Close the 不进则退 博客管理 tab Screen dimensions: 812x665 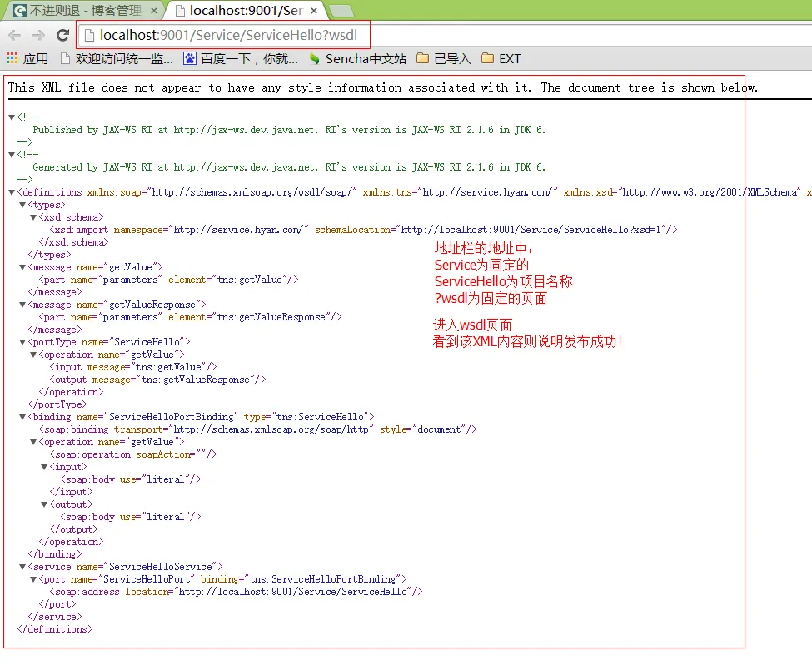[x=154, y=11]
